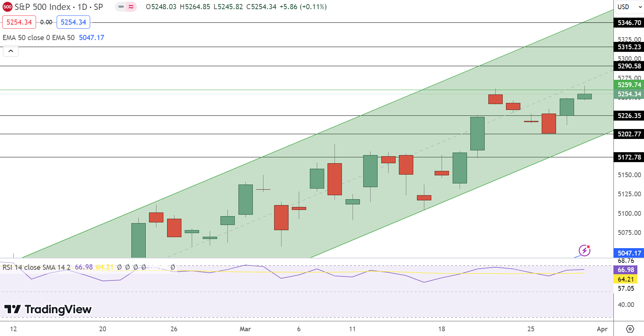The image size is (644, 336).
Task: Click the Apr date label on time axis
Action: click(602, 329)
